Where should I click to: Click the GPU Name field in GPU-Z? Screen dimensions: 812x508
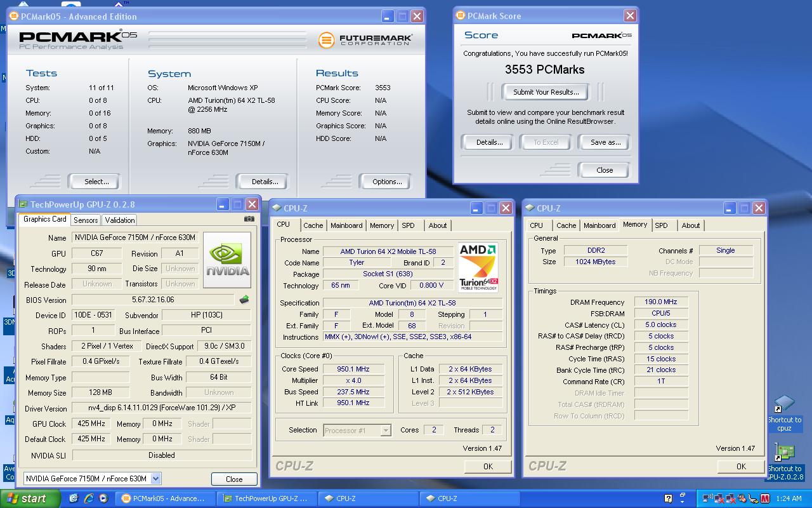tap(135, 237)
